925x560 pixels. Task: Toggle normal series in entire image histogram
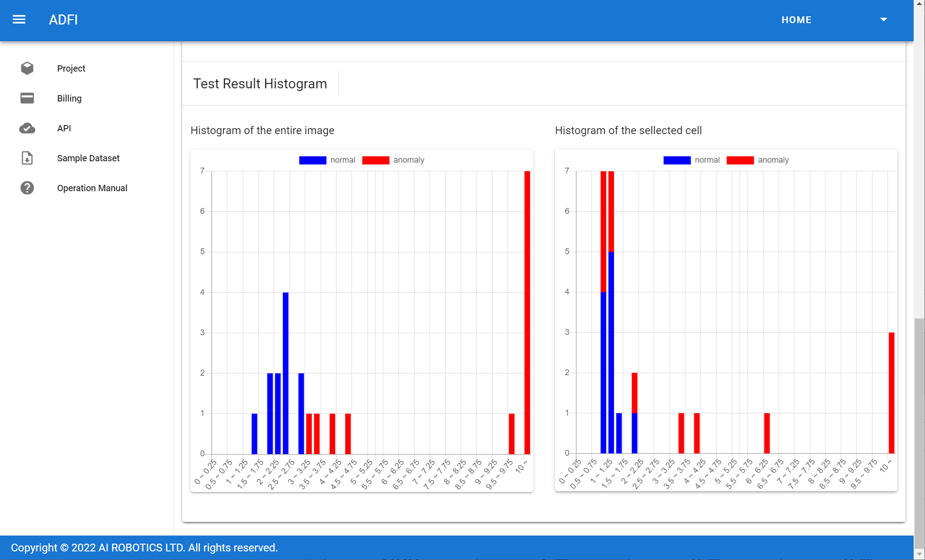(x=327, y=160)
